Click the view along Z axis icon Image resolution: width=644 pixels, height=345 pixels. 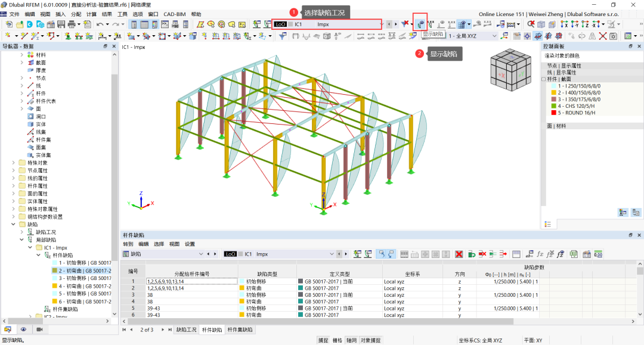586,24
